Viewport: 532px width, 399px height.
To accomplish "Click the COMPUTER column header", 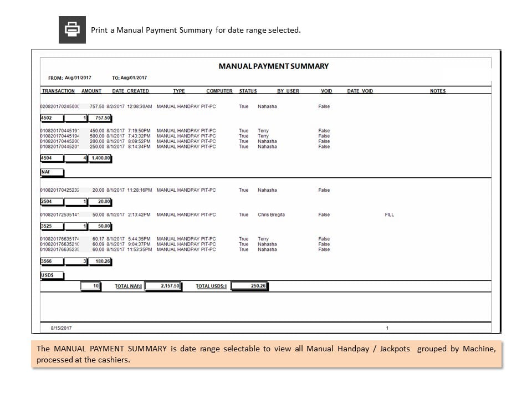I will pyautogui.click(x=219, y=91).
